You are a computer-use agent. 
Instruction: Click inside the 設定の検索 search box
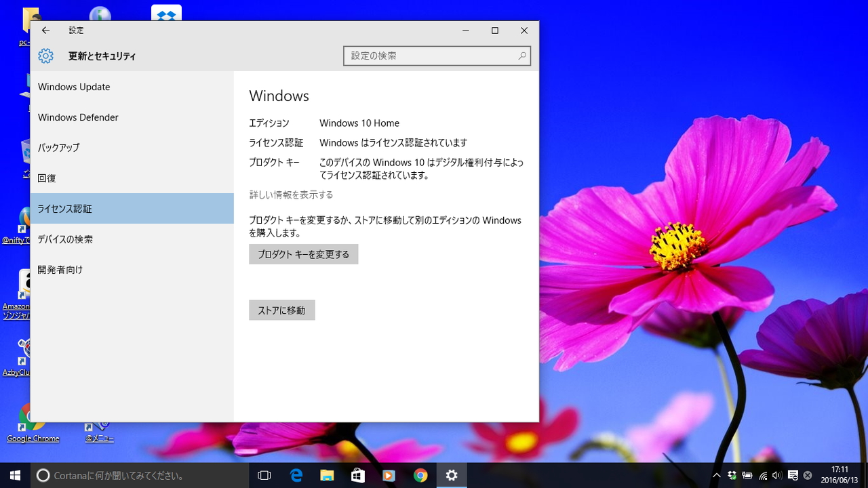pyautogui.click(x=434, y=56)
